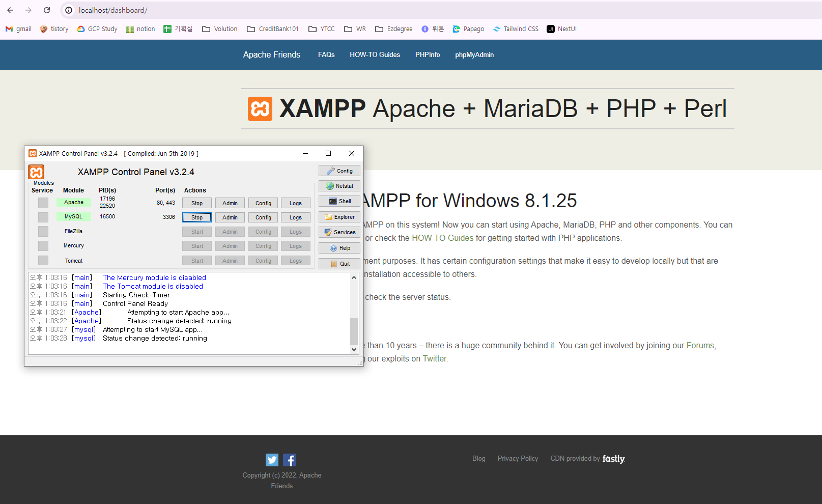
Task: Toggle FileZilla service checkbox
Action: click(x=43, y=231)
